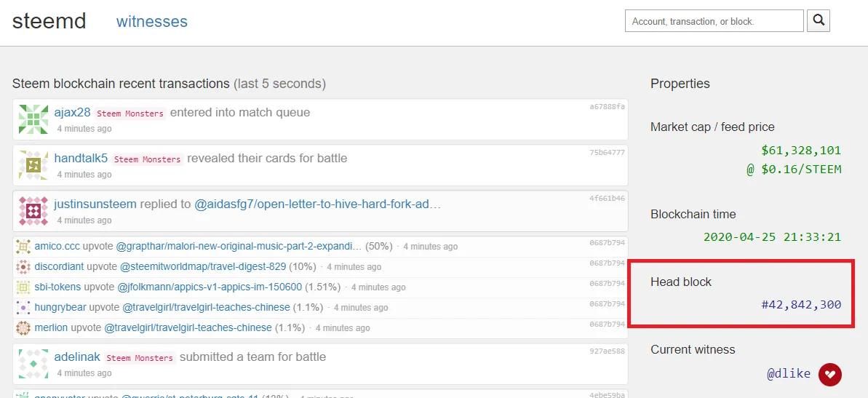Click adelinak's teal avatar icon

pos(33,364)
